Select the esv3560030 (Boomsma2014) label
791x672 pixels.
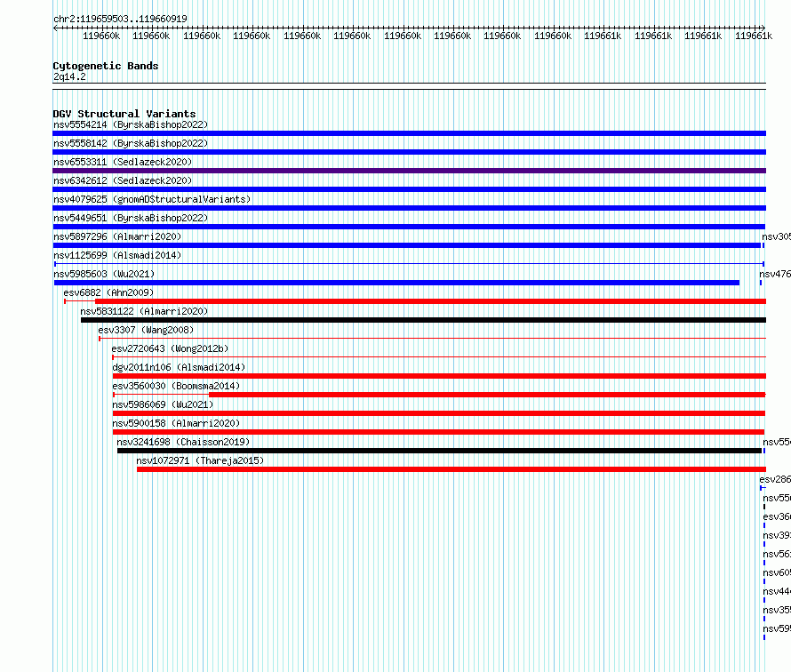pos(176,386)
